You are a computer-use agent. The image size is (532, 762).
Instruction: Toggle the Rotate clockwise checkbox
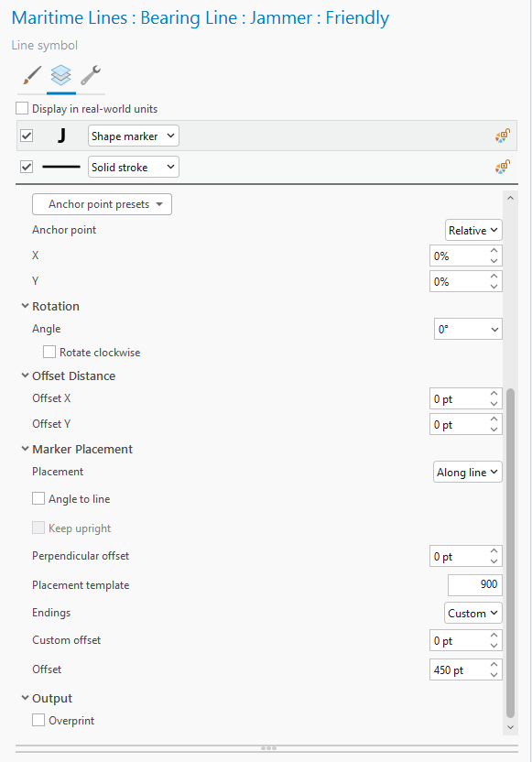pyautogui.click(x=49, y=352)
